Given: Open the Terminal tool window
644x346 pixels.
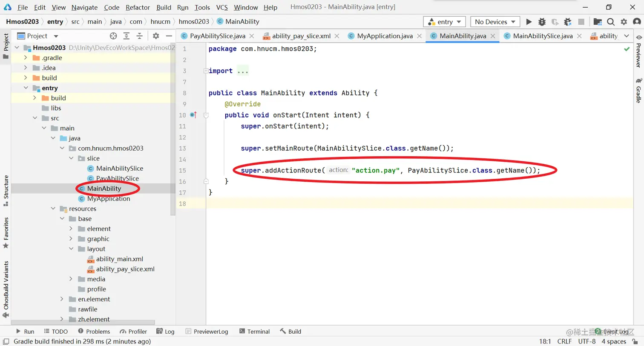Looking at the screenshot, I should pyautogui.click(x=254, y=332).
